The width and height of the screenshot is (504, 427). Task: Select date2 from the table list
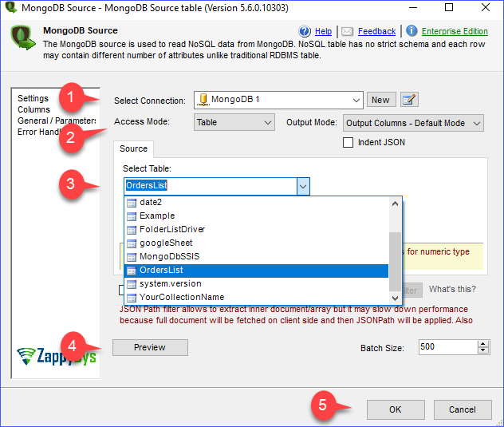point(256,203)
